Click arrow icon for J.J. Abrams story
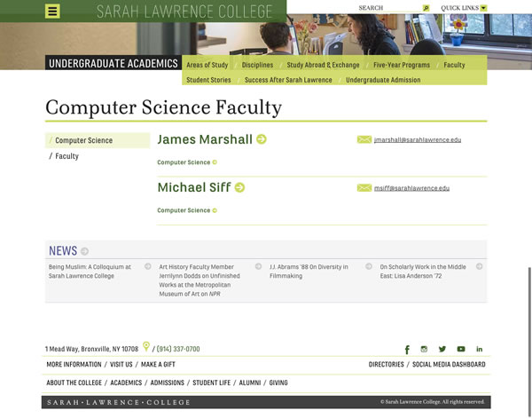 point(369,266)
